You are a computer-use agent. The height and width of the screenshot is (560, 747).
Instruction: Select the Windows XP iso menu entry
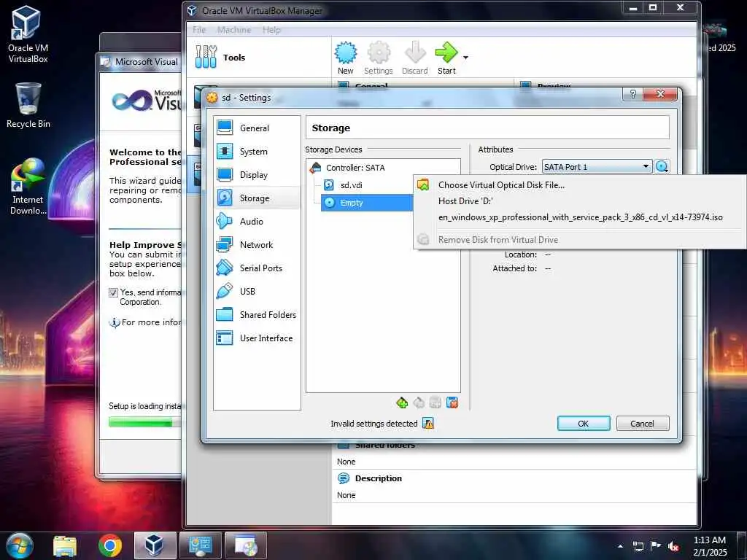[x=579, y=217]
